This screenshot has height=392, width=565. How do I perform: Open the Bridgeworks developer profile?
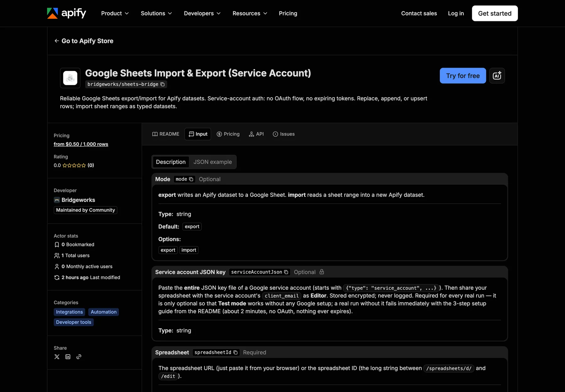tap(78, 200)
